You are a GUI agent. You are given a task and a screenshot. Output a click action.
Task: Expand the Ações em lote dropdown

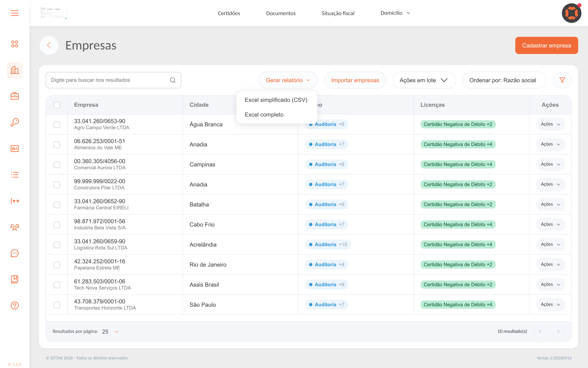[x=424, y=80]
